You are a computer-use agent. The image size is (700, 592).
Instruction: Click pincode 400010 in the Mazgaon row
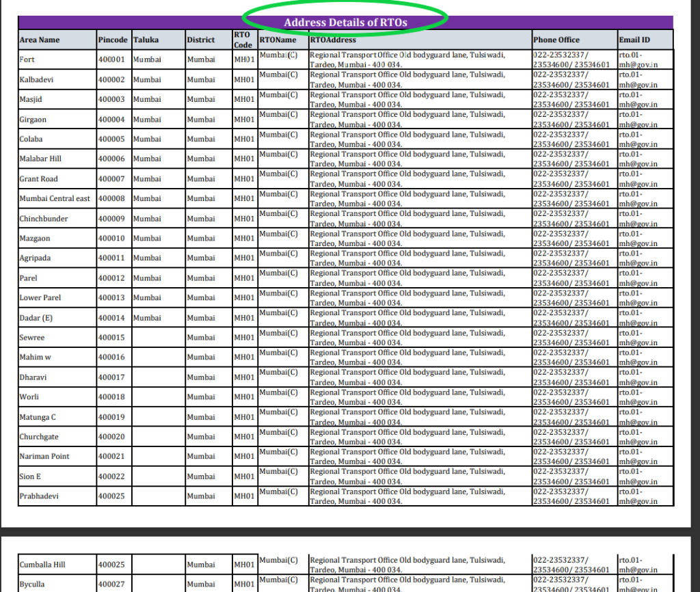click(x=111, y=239)
